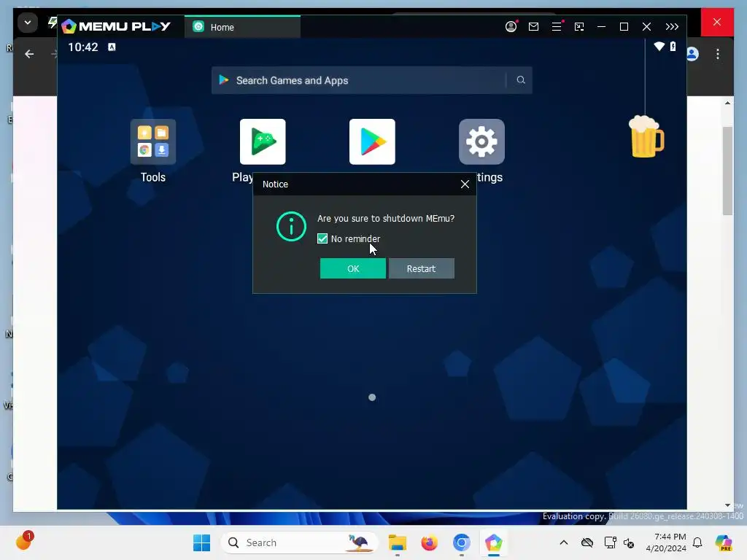Click the magnifier icon in Search Games bar
Image resolution: width=747 pixels, height=560 pixels.
click(521, 80)
